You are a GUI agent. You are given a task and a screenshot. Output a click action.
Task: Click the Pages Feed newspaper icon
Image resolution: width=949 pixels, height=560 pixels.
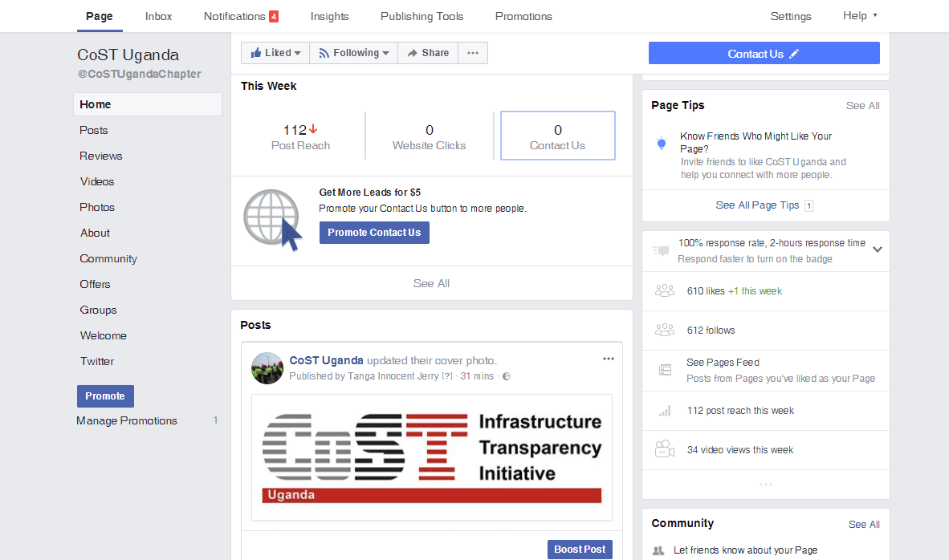pyautogui.click(x=665, y=370)
